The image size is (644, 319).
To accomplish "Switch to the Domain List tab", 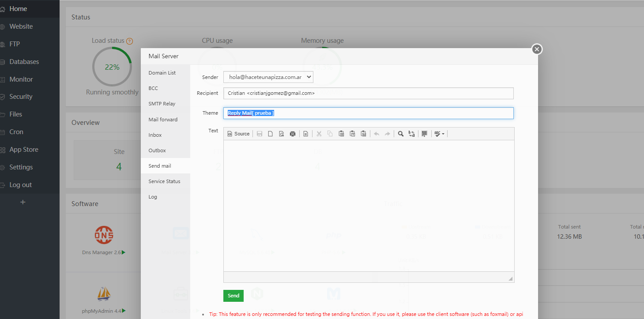I will [x=162, y=73].
